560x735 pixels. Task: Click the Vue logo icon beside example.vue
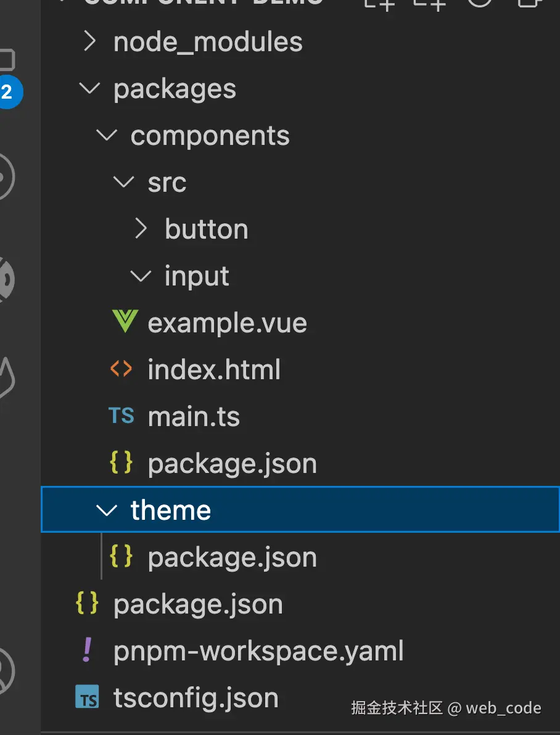[124, 322]
